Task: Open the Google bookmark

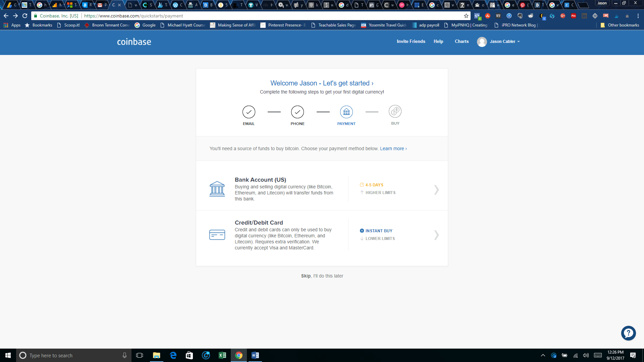Action: click(x=145, y=25)
